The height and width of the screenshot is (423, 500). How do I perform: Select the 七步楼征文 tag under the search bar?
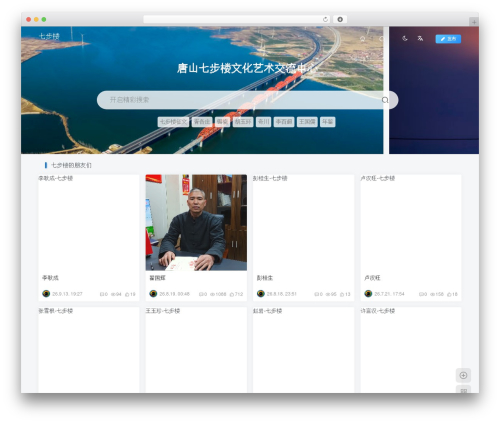click(173, 122)
